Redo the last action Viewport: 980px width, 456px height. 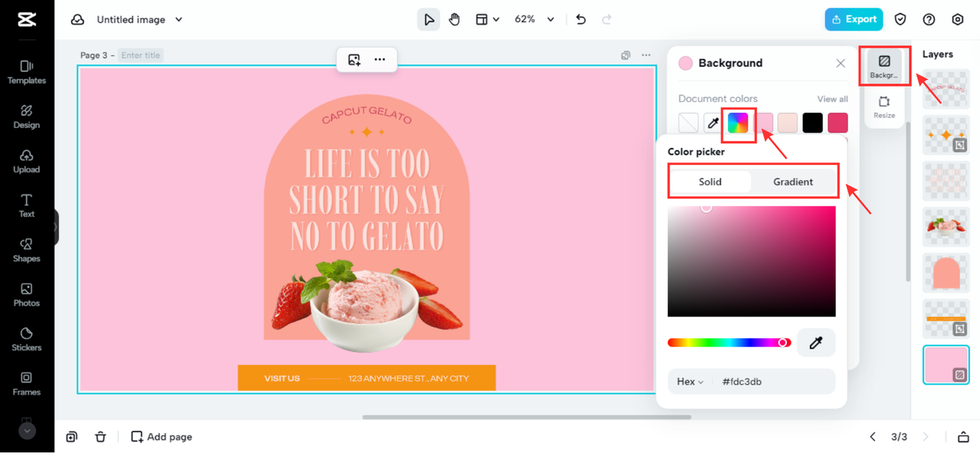[607, 20]
